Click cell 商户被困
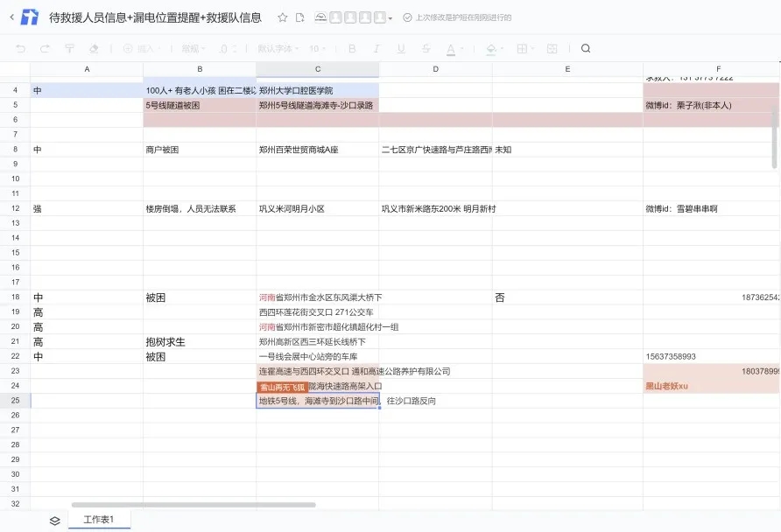 (x=200, y=150)
